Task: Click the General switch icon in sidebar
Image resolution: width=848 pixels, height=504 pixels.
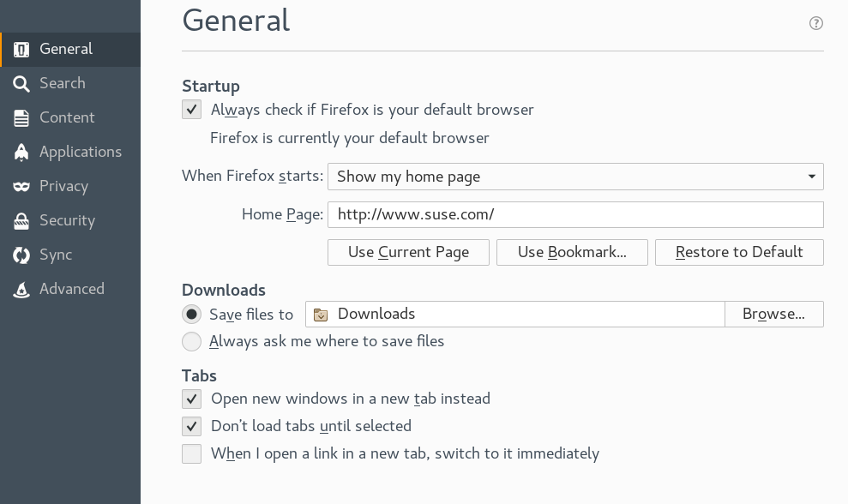Action: (21, 49)
